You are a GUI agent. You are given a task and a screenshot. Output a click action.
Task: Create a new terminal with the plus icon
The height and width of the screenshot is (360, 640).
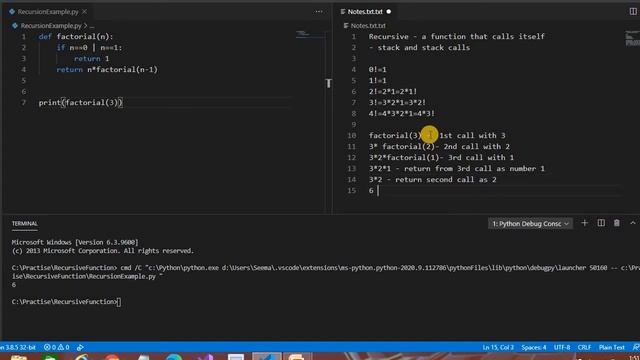click(584, 223)
